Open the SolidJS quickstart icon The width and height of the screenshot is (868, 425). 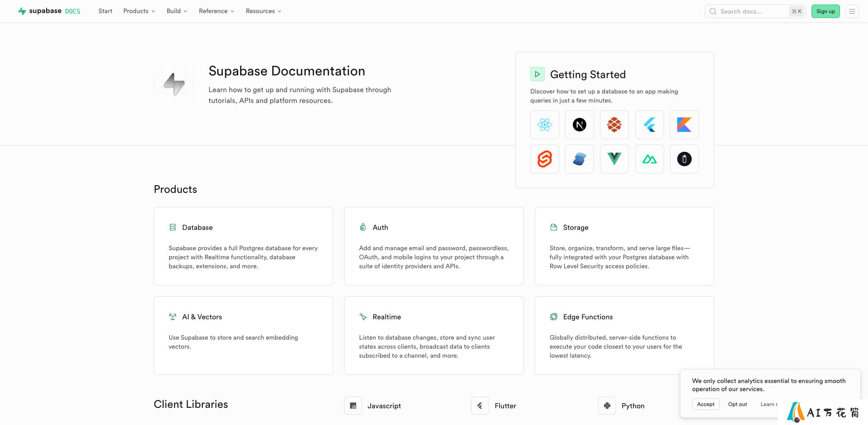(x=580, y=159)
